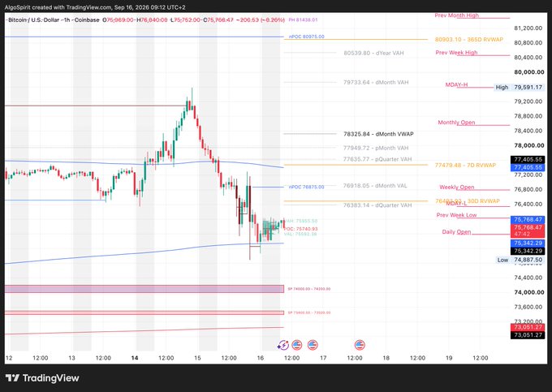Click the black '77,405.55' price tag
This screenshot has height=392, width=552.
tap(528, 160)
